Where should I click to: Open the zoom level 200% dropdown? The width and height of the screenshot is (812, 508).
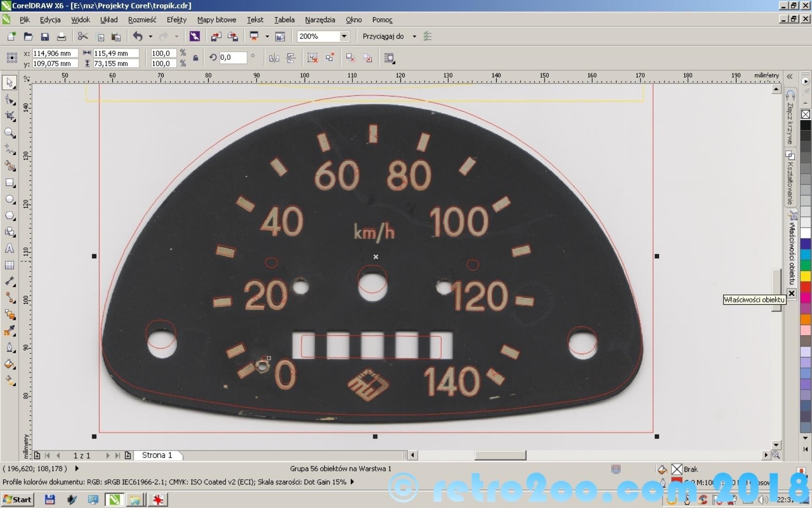[344, 36]
